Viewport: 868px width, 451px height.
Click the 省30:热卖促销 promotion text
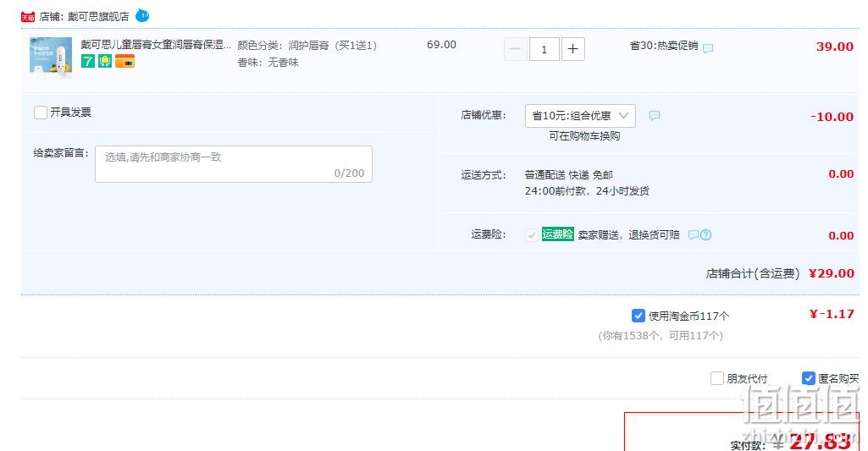pos(664,46)
